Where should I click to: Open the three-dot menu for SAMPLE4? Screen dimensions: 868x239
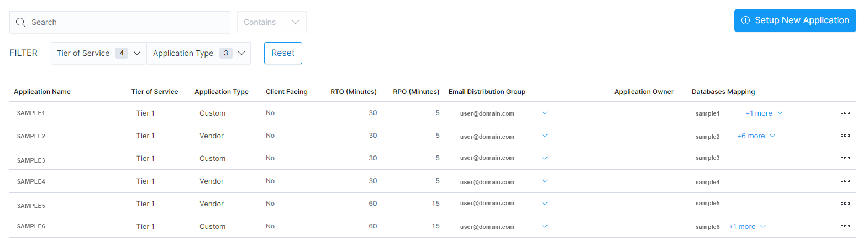(845, 181)
